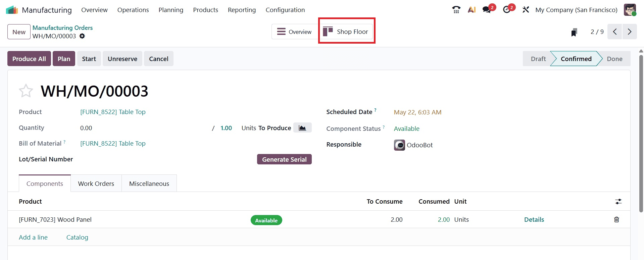This screenshot has width=644, height=260.
Task: Edit the Scheduled Date field
Action: (x=417, y=112)
